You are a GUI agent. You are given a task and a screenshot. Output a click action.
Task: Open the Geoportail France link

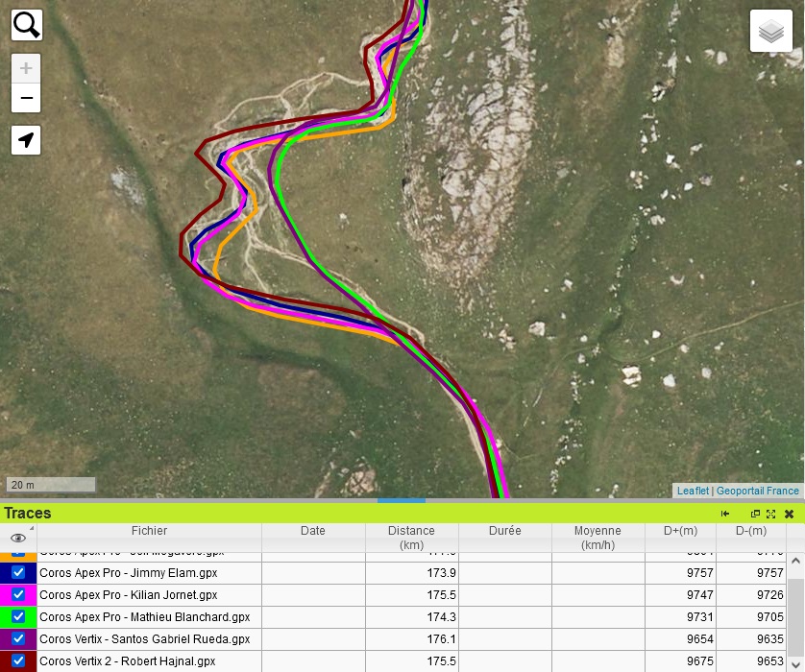tap(757, 491)
